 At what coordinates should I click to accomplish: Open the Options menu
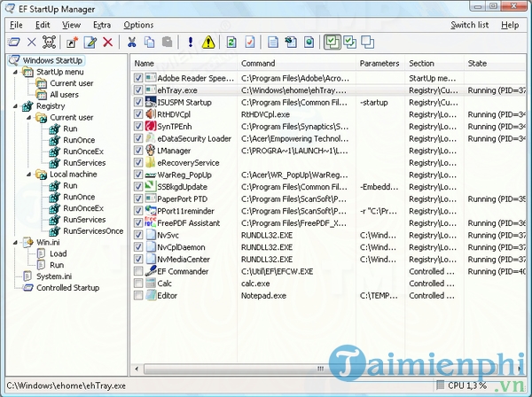click(138, 25)
